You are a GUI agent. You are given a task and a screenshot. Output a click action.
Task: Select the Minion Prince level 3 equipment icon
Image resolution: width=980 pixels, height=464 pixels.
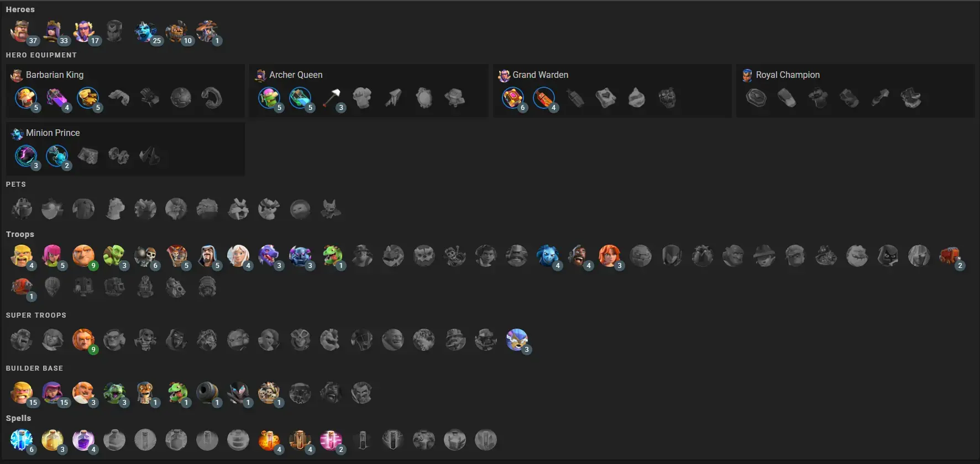coord(26,156)
